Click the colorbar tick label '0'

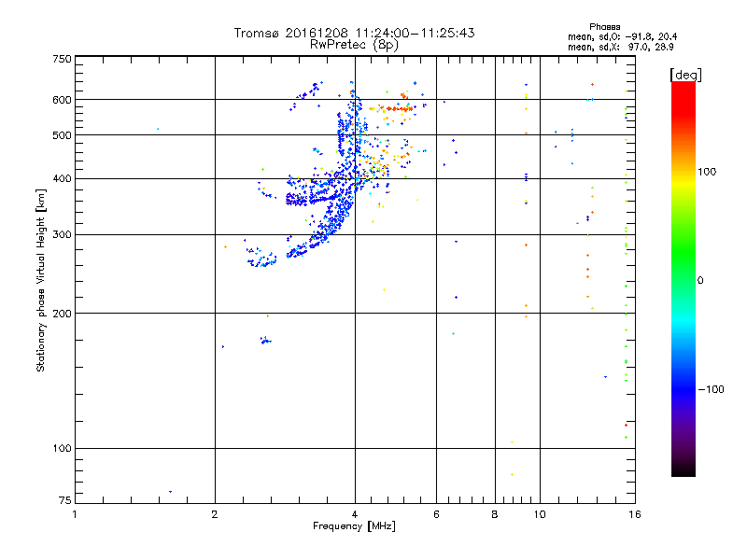pos(700,281)
